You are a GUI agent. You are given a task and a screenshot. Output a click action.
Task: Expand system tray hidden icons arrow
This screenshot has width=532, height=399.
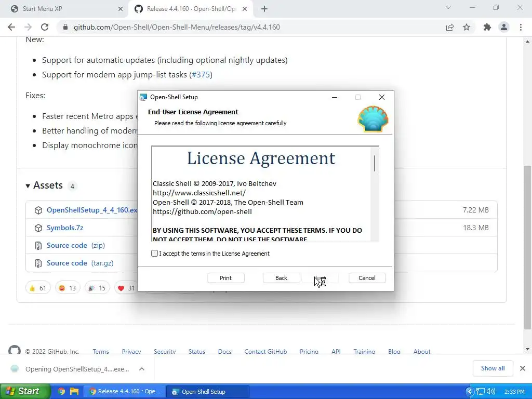tap(470, 392)
